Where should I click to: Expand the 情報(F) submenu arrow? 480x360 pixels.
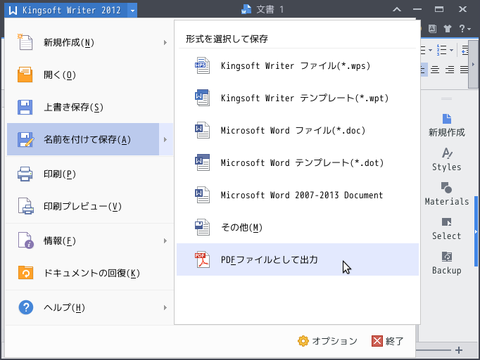165,240
